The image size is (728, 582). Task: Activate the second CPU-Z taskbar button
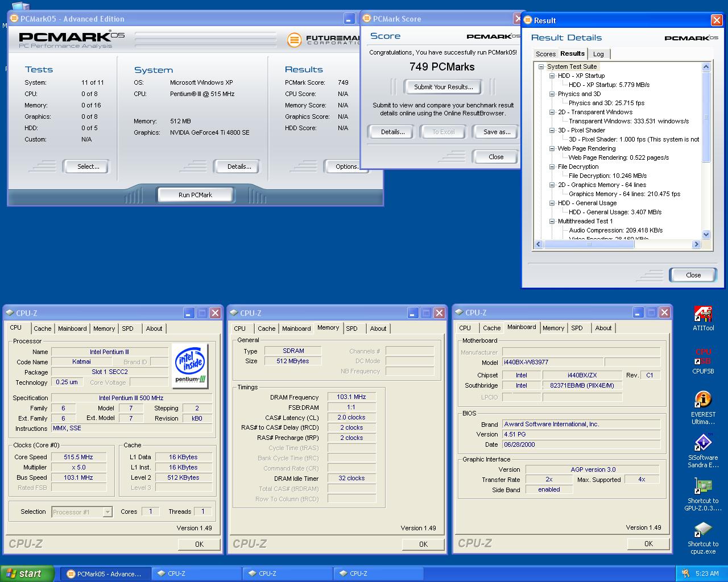click(x=287, y=573)
